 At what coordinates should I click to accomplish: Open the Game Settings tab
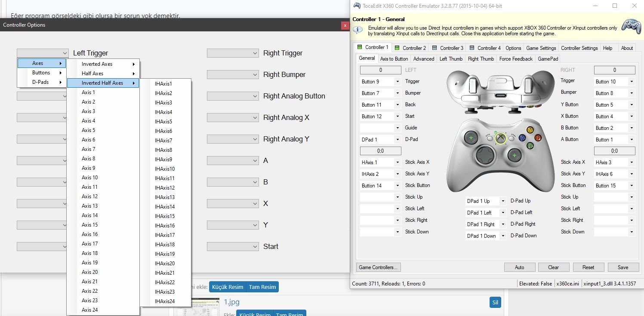(541, 48)
